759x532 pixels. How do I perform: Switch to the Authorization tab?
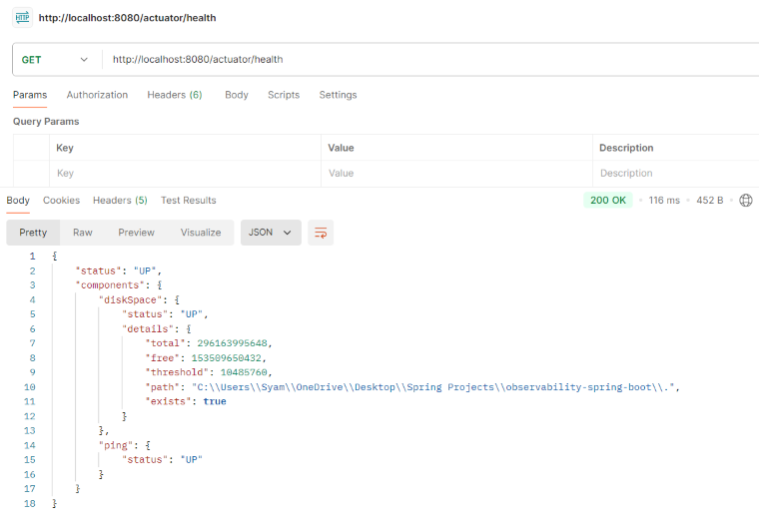click(x=97, y=95)
